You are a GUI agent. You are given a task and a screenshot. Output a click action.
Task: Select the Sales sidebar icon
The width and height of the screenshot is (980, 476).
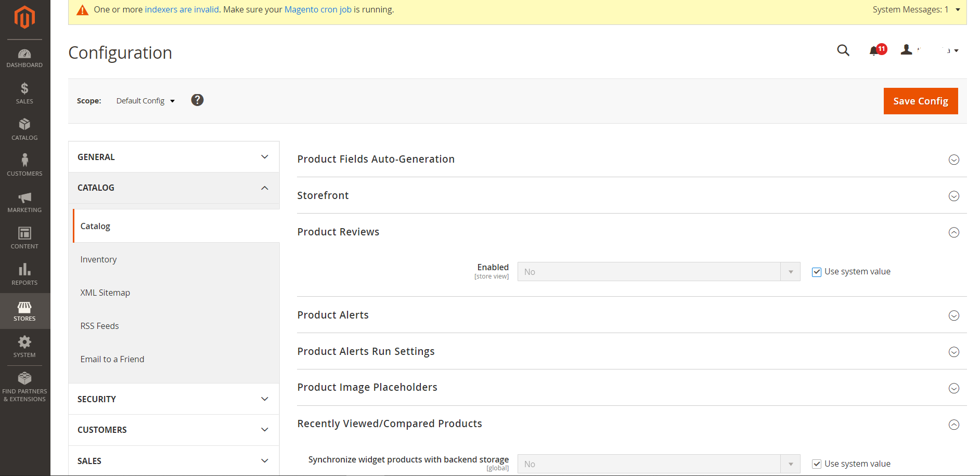(x=24, y=93)
